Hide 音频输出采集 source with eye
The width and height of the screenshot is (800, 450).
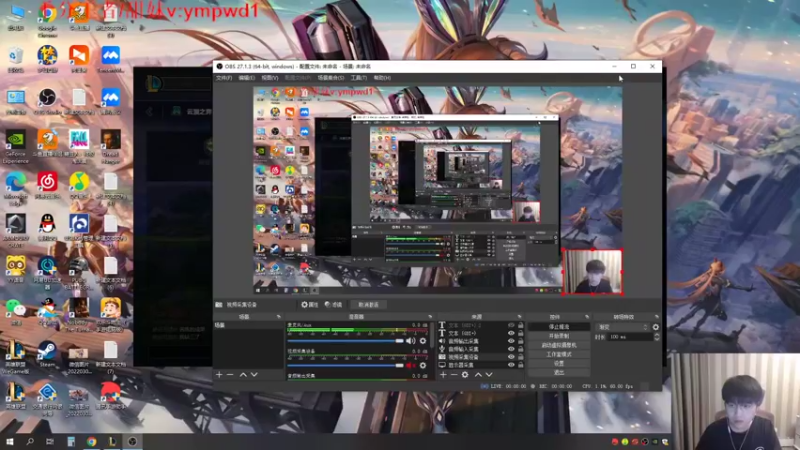(511, 341)
